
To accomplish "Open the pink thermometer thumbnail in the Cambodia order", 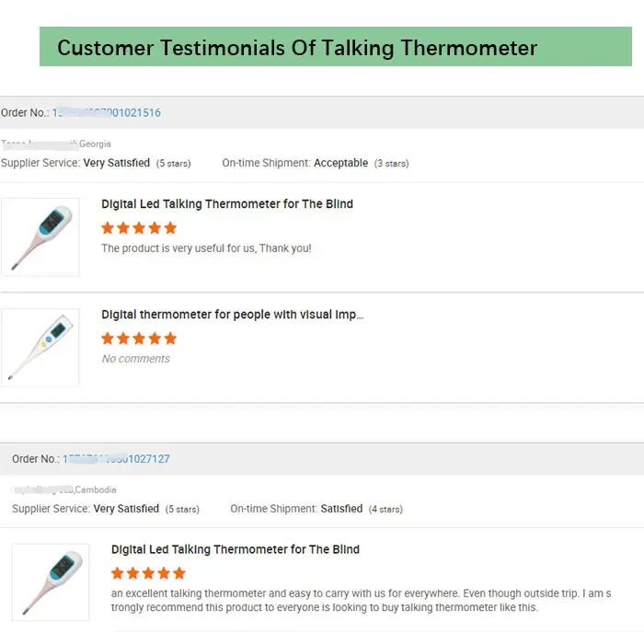I will [51, 581].
